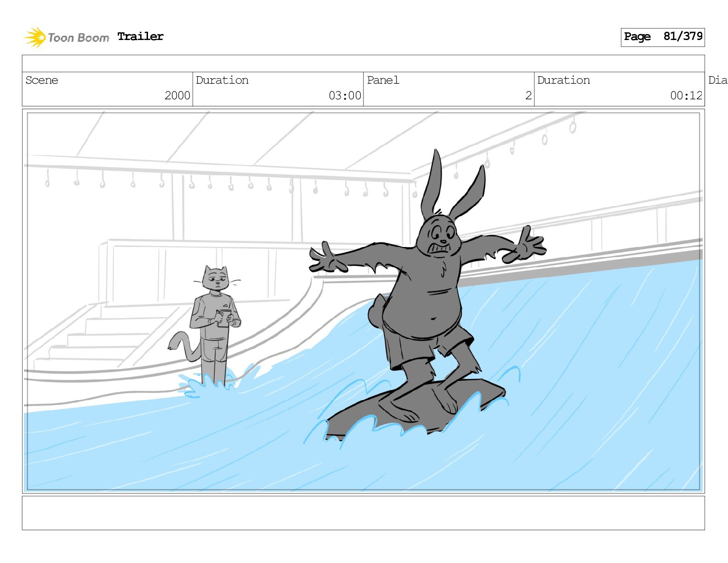Click the scene duration value '03:00'
728x563 pixels.
(345, 96)
